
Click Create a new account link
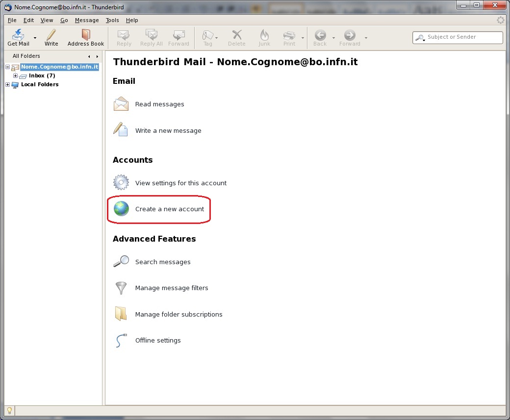(170, 209)
